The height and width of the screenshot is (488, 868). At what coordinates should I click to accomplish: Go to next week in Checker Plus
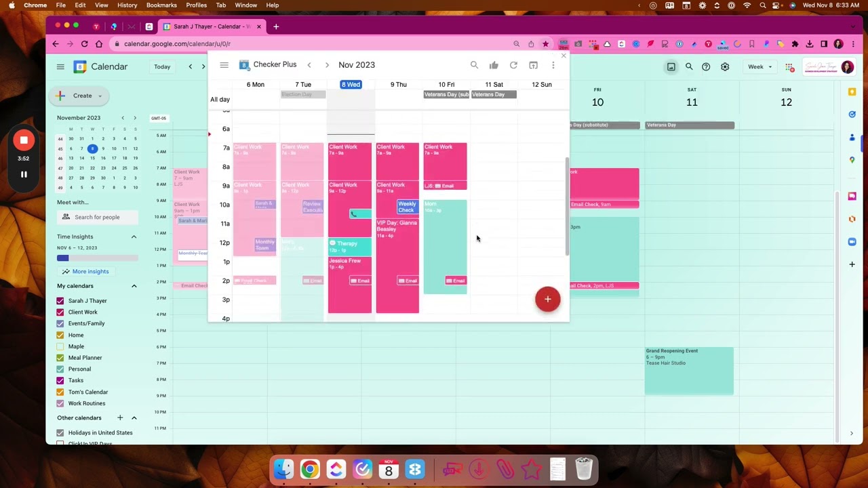327,65
